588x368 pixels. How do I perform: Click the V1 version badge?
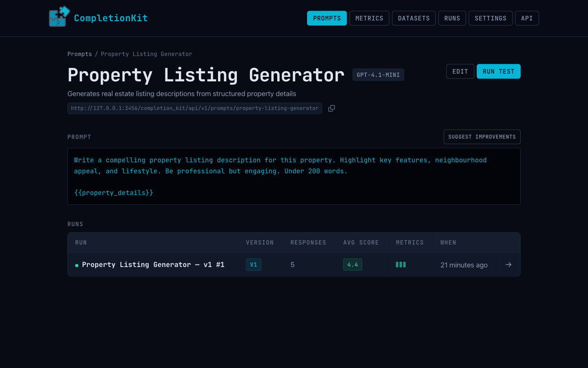click(x=254, y=265)
